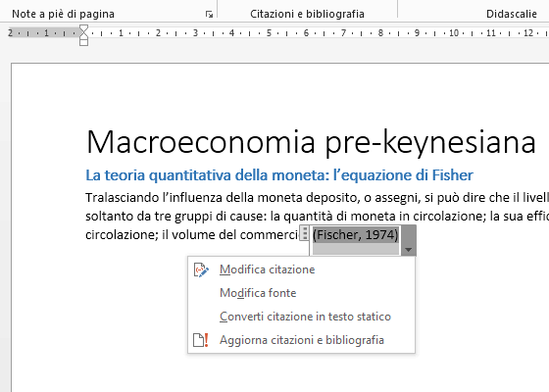The height and width of the screenshot is (392, 549).
Task: Click the Citazioni e bibliografia group label
Action: pyautogui.click(x=307, y=14)
